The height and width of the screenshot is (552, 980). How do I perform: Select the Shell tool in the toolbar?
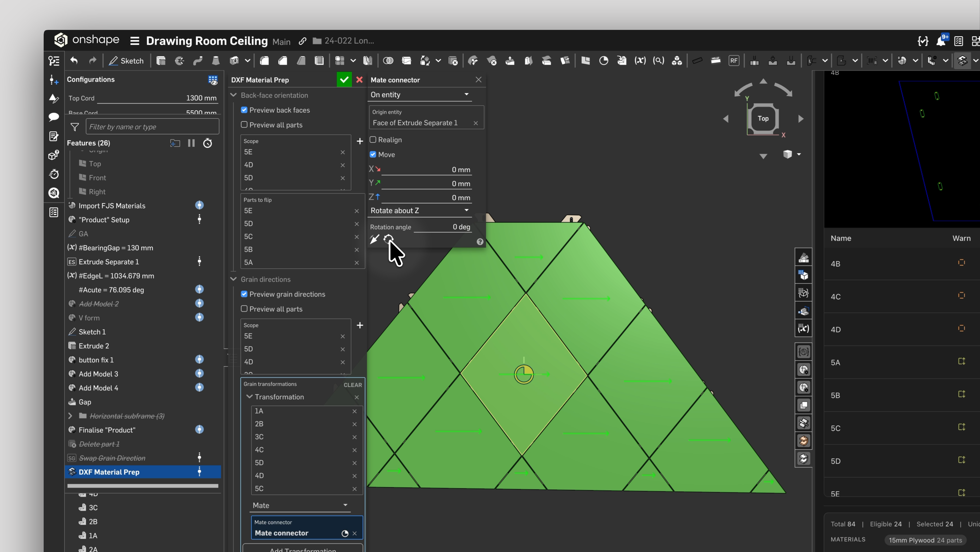click(319, 61)
